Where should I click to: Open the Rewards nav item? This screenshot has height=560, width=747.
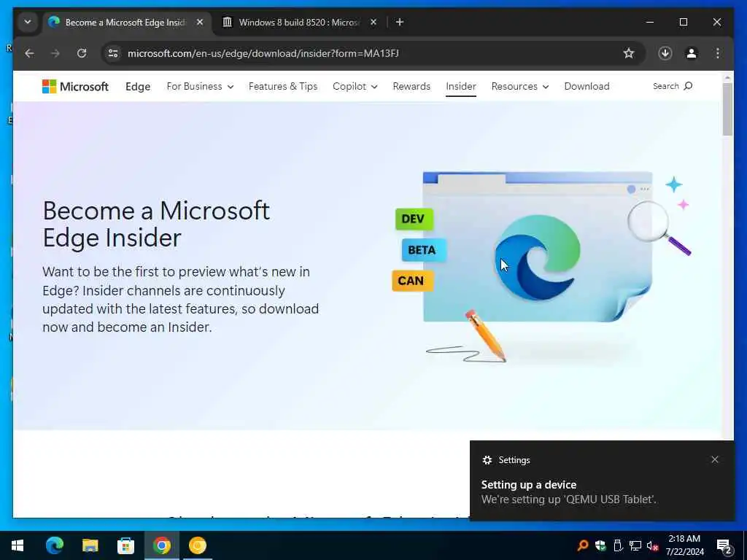[411, 86]
